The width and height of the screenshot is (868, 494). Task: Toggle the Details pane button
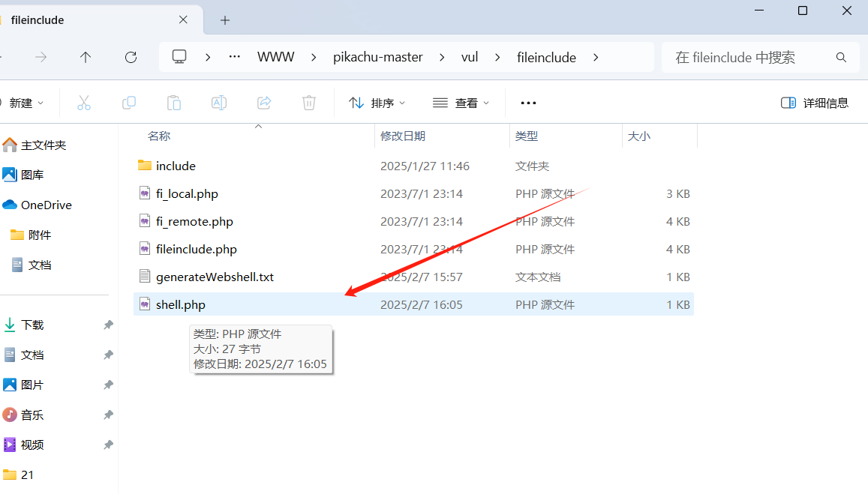[x=814, y=103]
